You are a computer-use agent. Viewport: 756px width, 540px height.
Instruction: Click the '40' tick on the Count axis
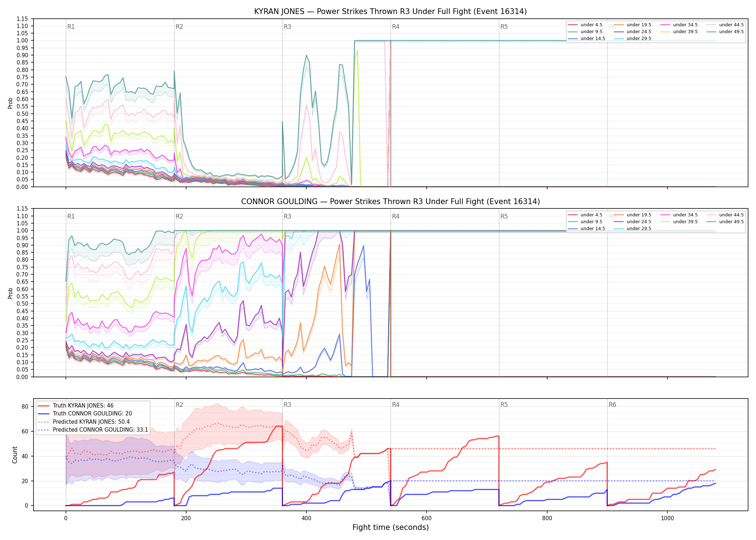(x=25, y=456)
